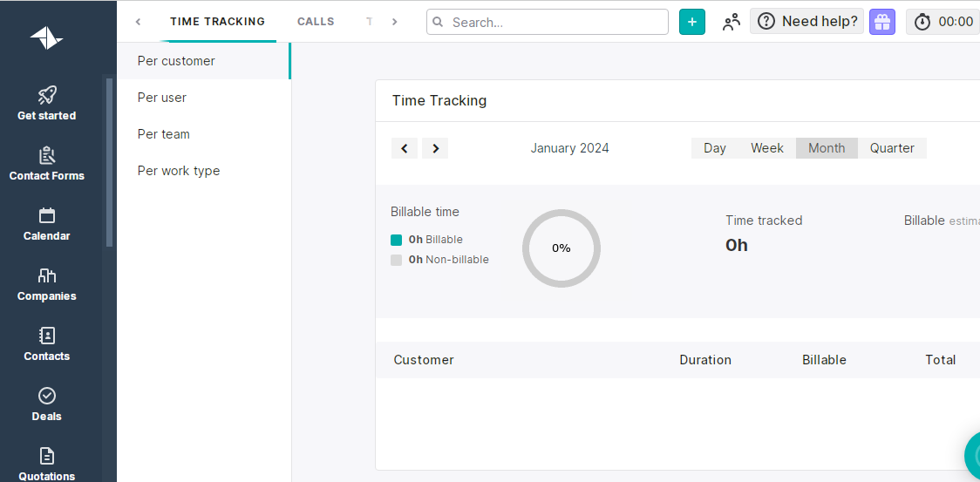Viewport: 980px width, 482px height.
Task: Open Get started rocket icon
Action: [x=47, y=95]
